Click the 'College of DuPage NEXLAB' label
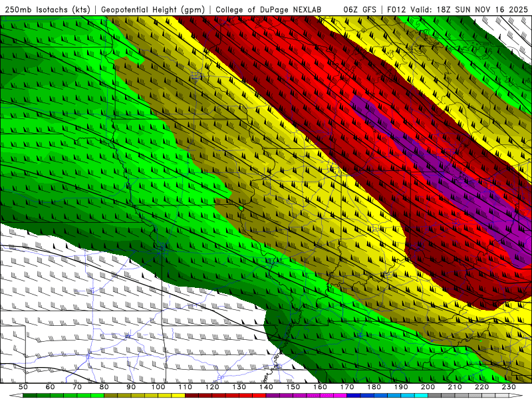This screenshot has height=399, width=532. (269, 9)
